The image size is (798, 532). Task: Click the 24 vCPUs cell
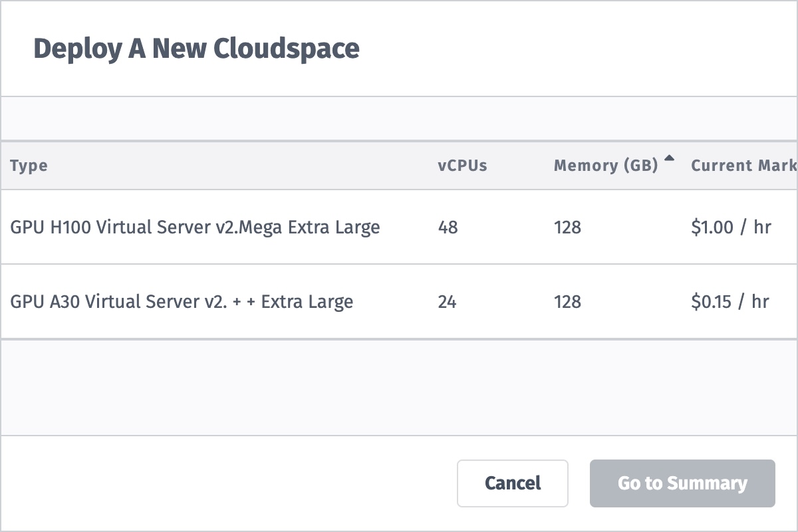pyautogui.click(x=447, y=302)
